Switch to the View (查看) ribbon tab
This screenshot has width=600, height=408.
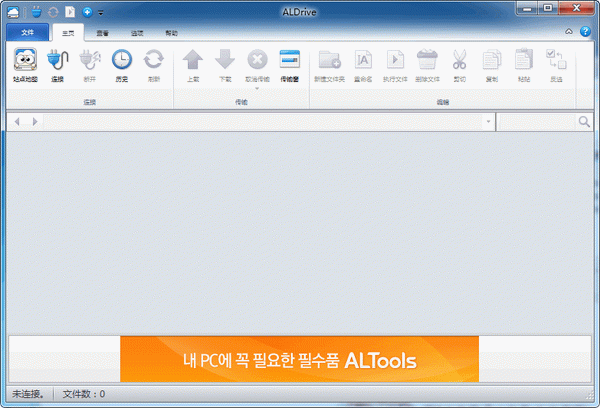pyautogui.click(x=103, y=33)
